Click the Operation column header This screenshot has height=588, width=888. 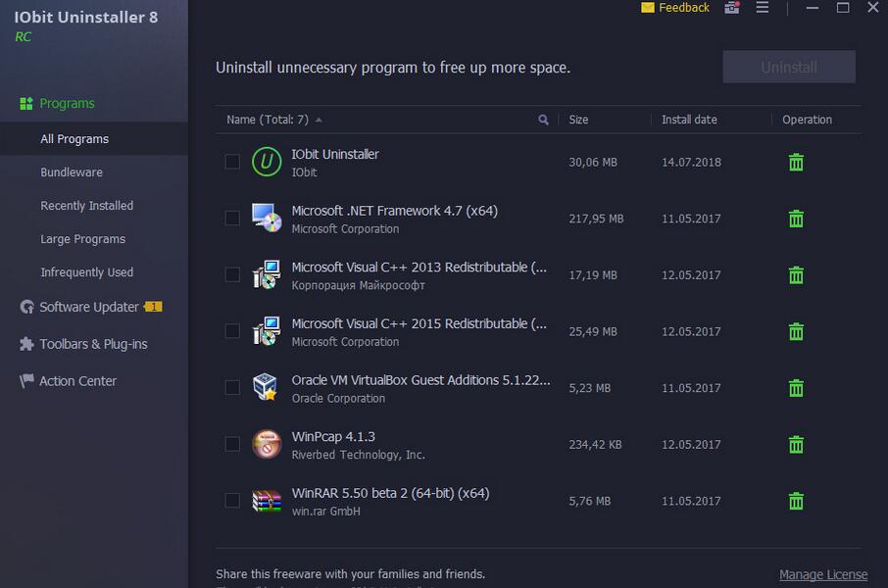pyautogui.click(x=807, y=120)
